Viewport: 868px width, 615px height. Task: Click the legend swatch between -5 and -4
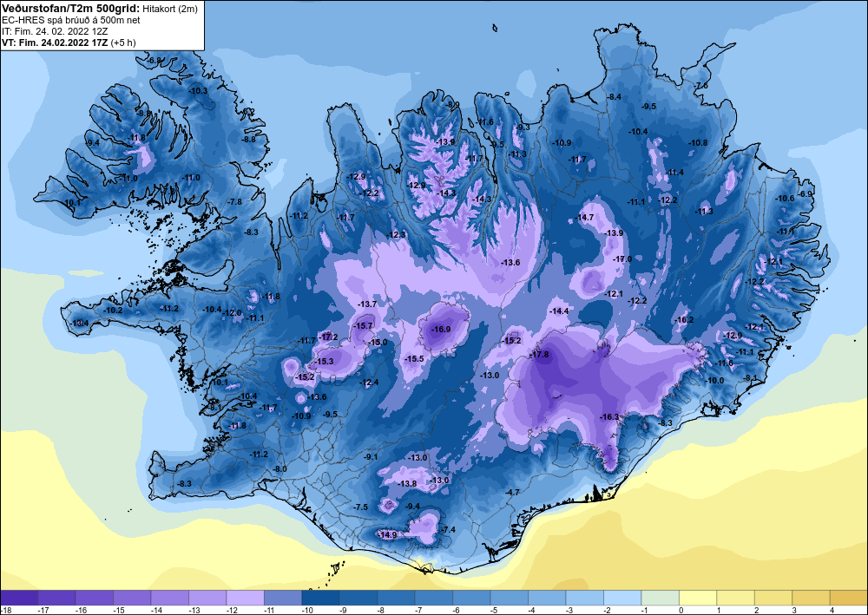(x=510, y=598)
